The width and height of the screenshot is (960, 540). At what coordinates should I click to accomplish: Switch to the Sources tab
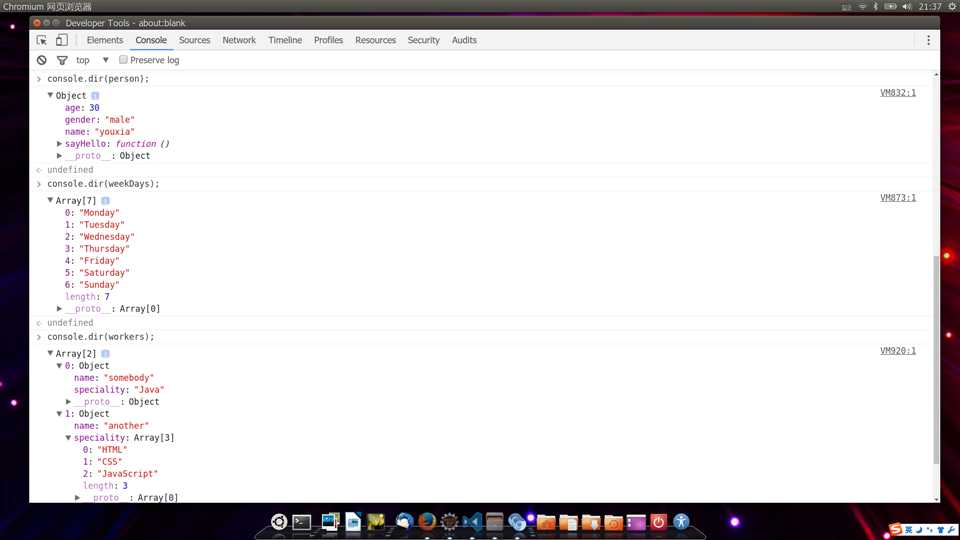coord(194,40)
